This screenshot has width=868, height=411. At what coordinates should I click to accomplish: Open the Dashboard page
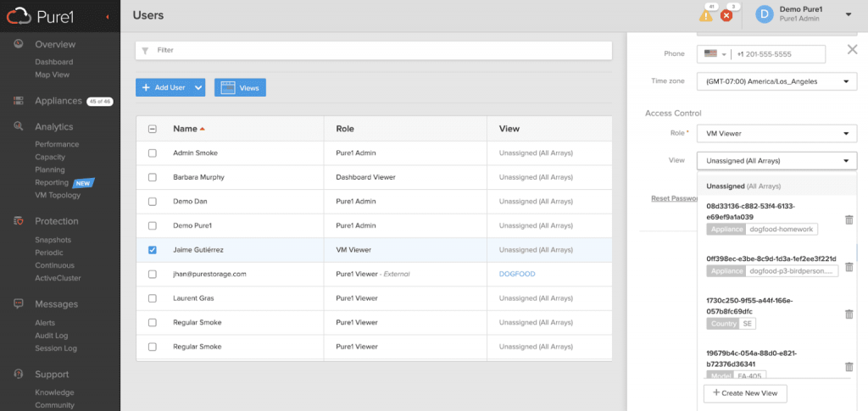pos(53,62)
